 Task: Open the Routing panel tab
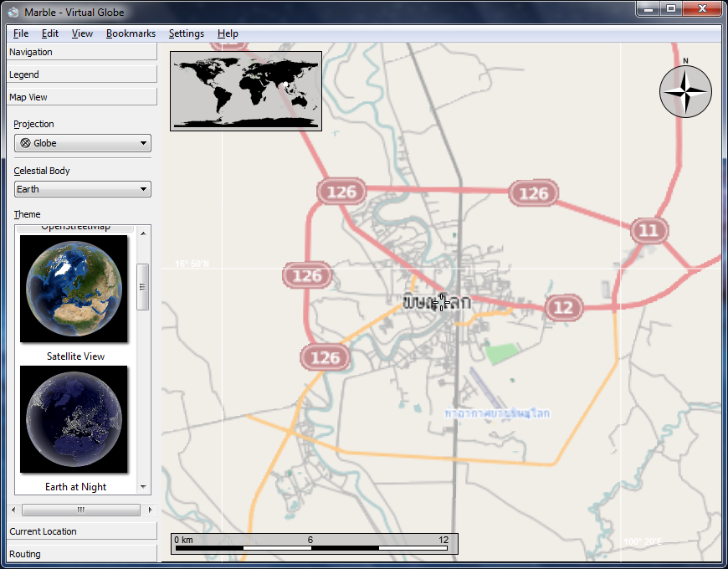pyautogui.click(x=82, y=554)
